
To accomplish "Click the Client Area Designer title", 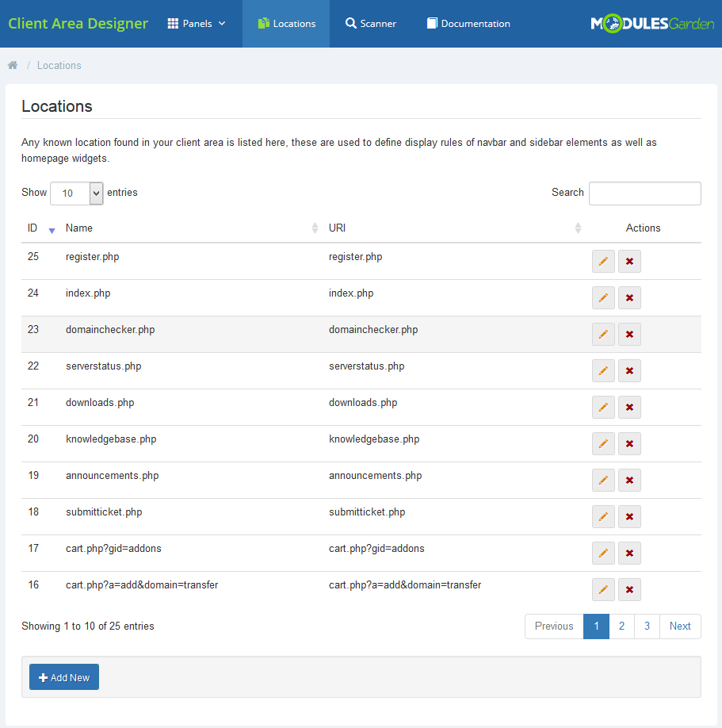I will point(78,24).
